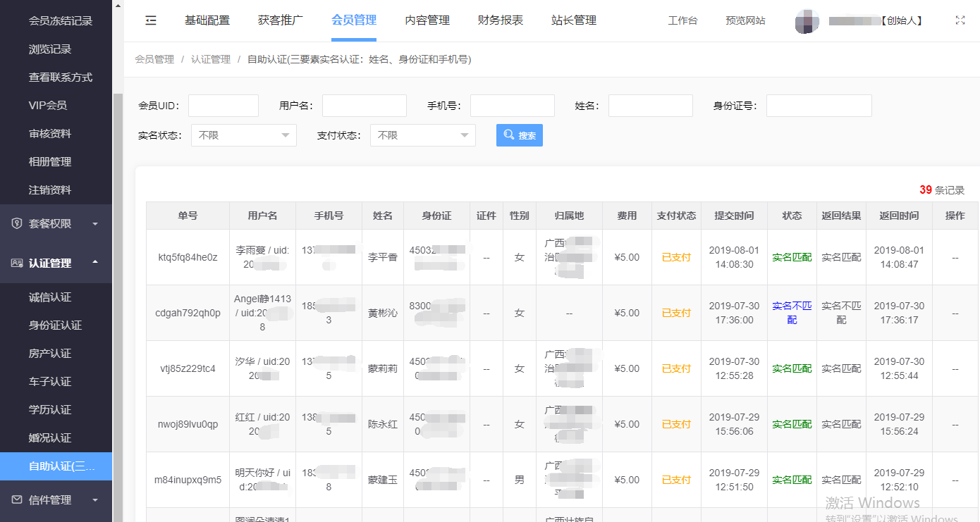980x522 pixels.
Task: Open 婚况认证 in sidebar
Action: pos(50,438)
